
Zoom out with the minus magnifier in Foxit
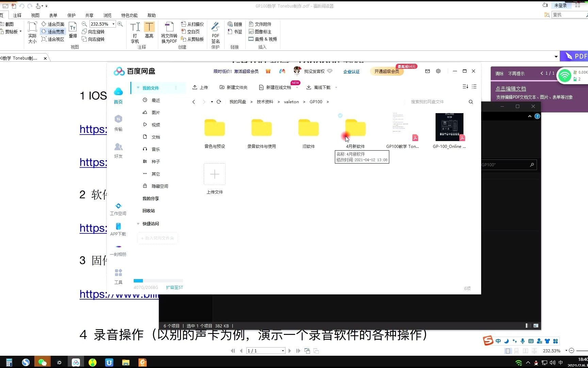click(84, 24)
